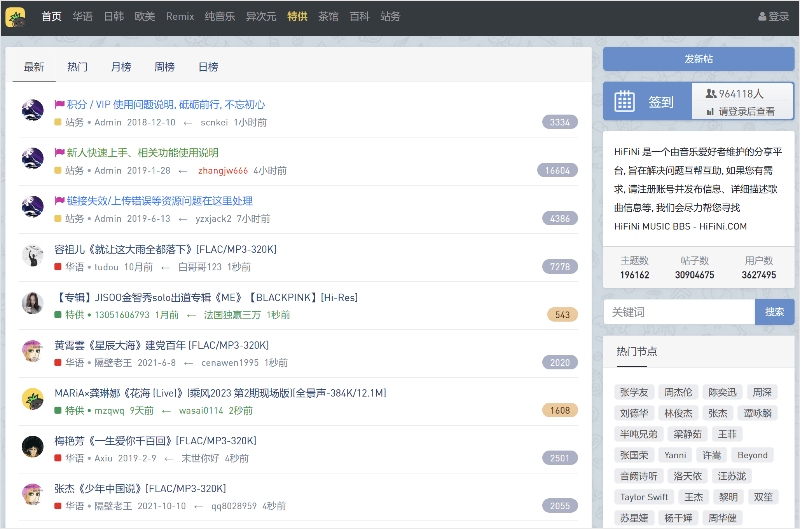Image resolution: width=800 pixels, height=529 pixels.
Task: Click the login user icon
Action: coord(762,17)
